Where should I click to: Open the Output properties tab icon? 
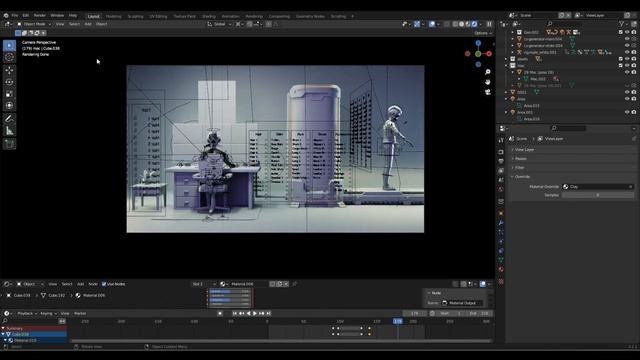click(501, 161)
